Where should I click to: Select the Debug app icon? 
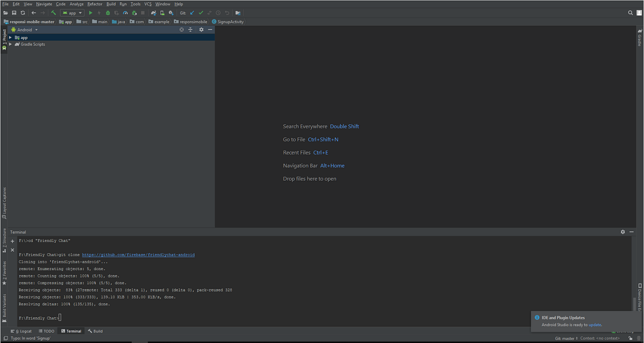(107, 12)
